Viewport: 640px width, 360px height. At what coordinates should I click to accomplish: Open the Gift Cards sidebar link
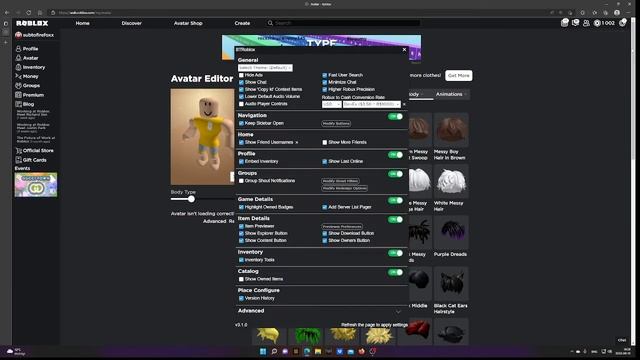click(31, 160)
